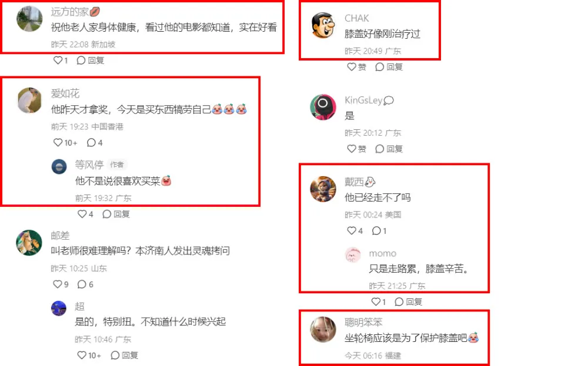Viewport: 588px width, 366px height.
Task: Reply to KinGsLey's comment
Action: point(389,149)
